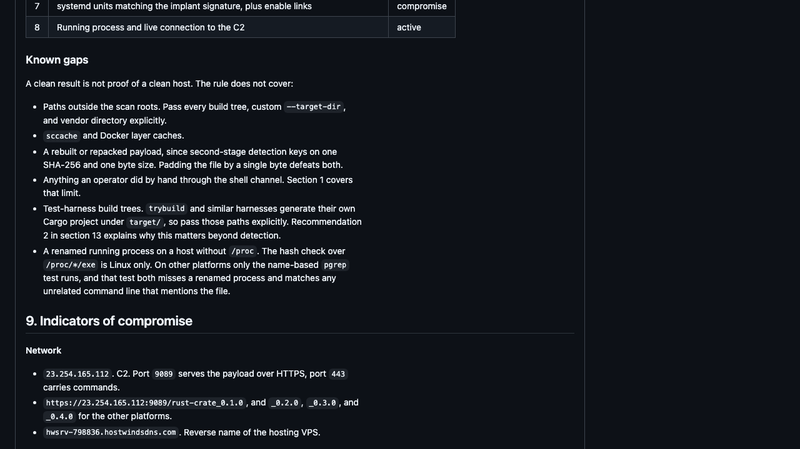Image resolution: width=800 pixels, height=449 pixels.
Task: Click the pgrep inline code
Action: pos(335,265)
